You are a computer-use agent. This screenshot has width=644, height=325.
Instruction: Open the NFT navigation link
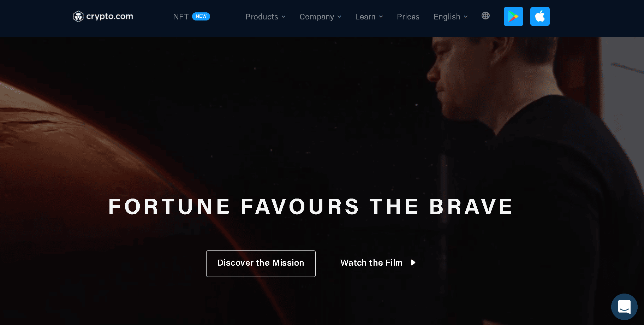coord(181,17)
